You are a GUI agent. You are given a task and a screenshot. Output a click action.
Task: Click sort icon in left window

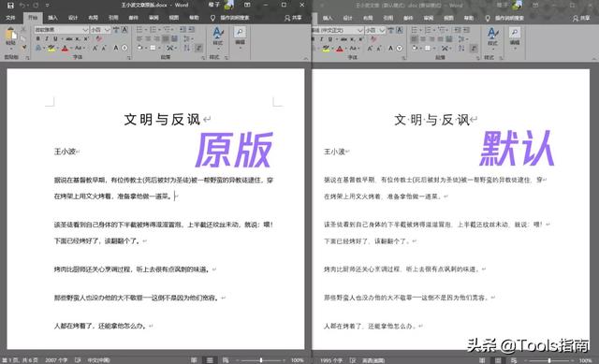click(187, 48)
